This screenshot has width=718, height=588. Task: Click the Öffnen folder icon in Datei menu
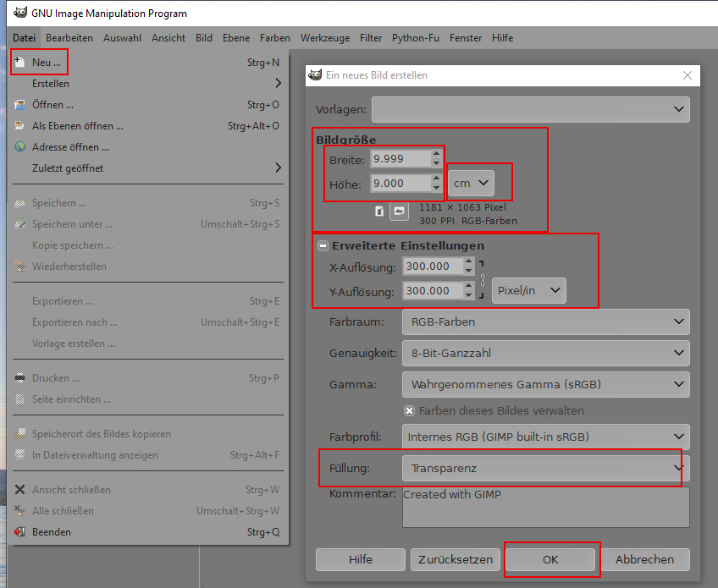(21, 105)
